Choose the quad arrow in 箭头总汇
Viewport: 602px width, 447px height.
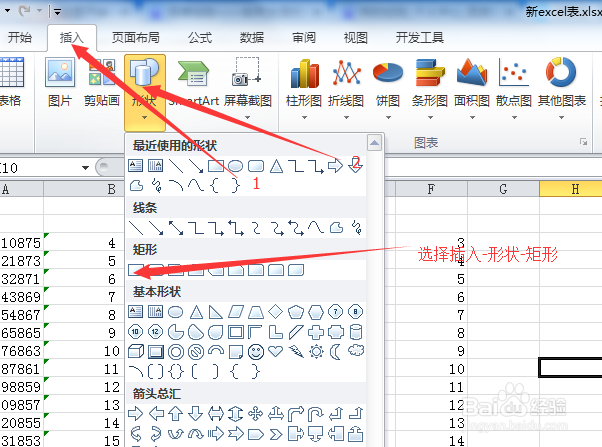[255, 414]
